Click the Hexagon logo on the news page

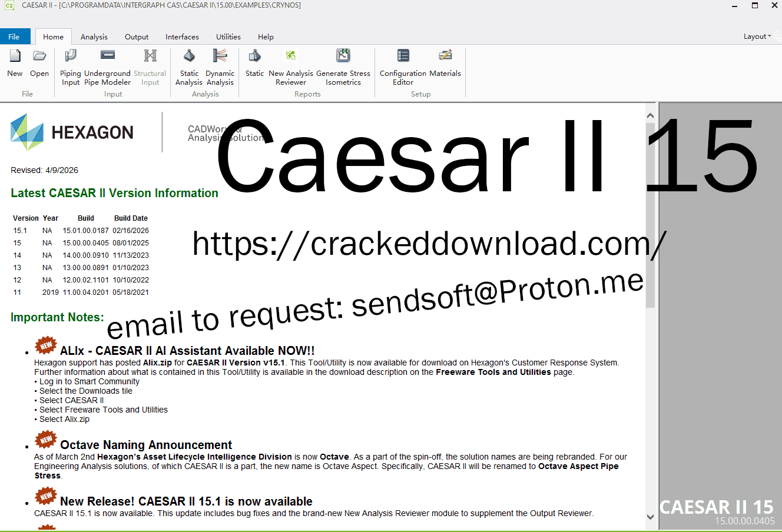(72, 132)
